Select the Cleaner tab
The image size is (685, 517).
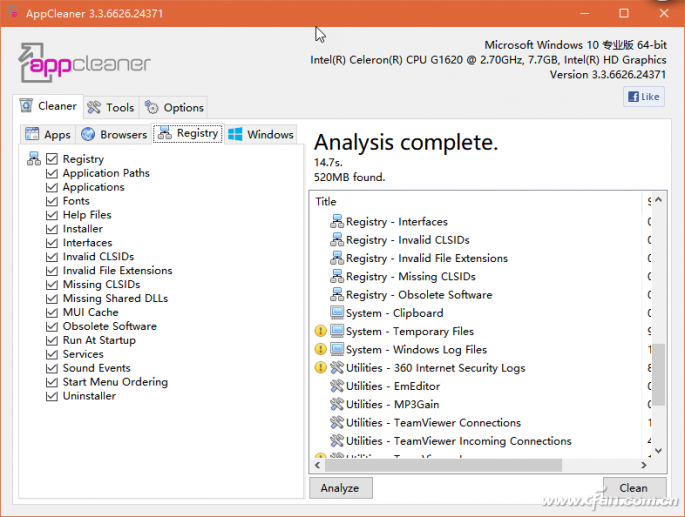[48, 106]
